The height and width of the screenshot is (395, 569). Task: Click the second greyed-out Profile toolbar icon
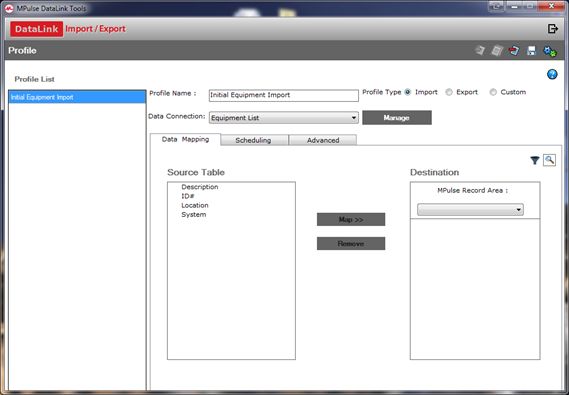point(497,51)
